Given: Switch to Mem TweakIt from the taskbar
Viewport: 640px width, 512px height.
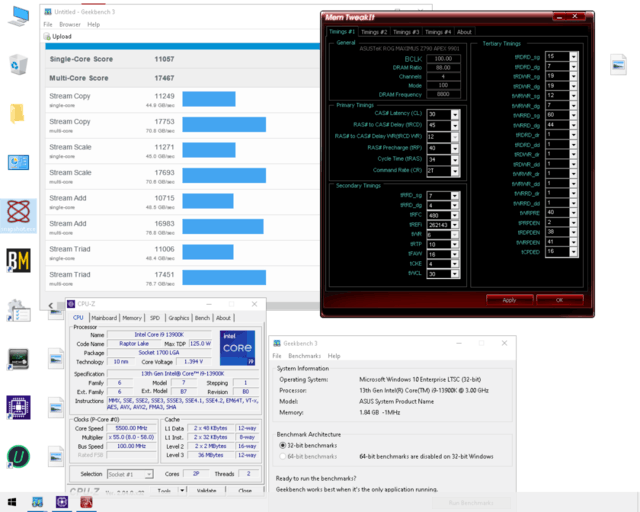Looking at the screenshot, I should point(86,502).
